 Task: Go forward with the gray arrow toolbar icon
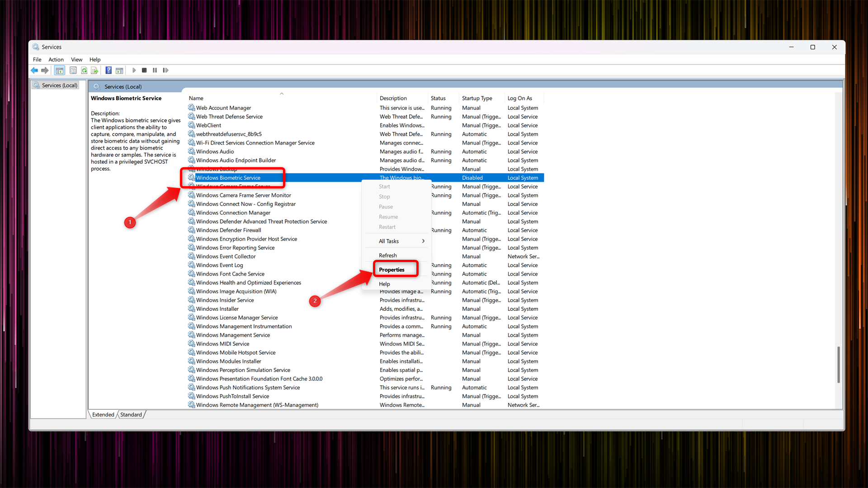point(45,70)
